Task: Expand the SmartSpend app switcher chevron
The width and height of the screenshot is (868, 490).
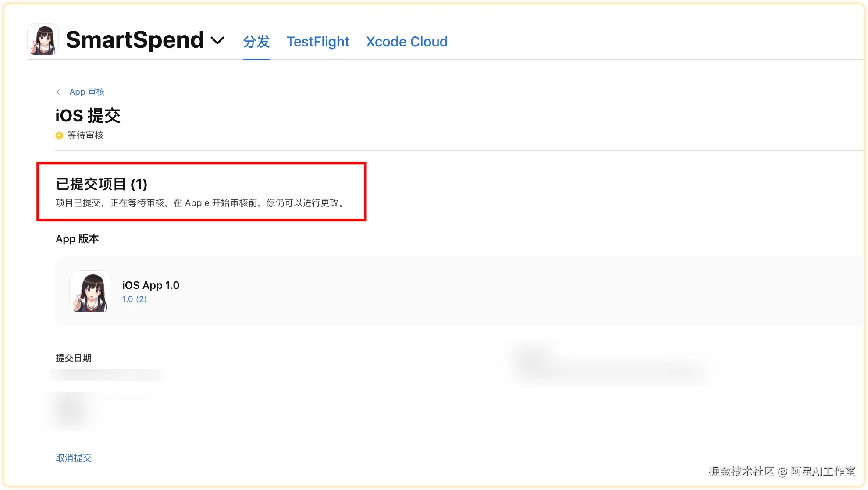Action: [217, 41]
